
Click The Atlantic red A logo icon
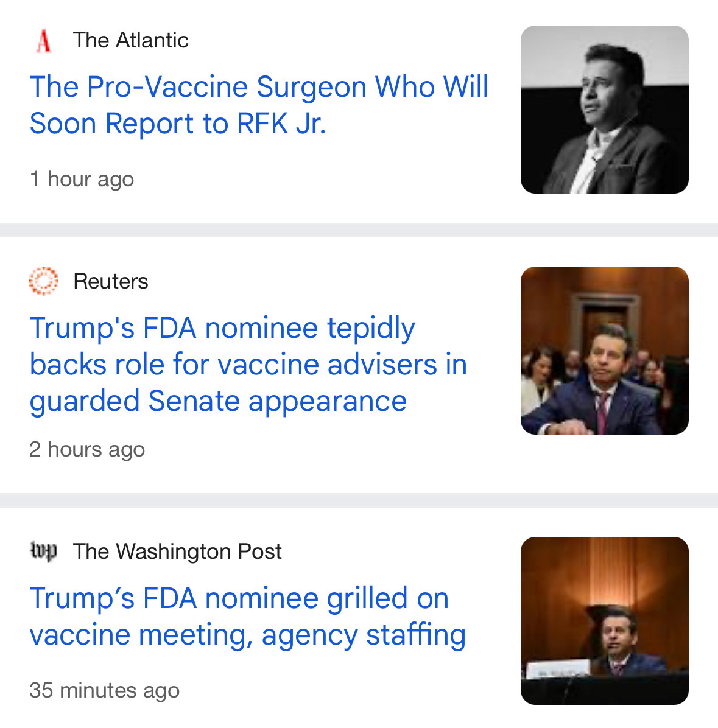[44, 40]
